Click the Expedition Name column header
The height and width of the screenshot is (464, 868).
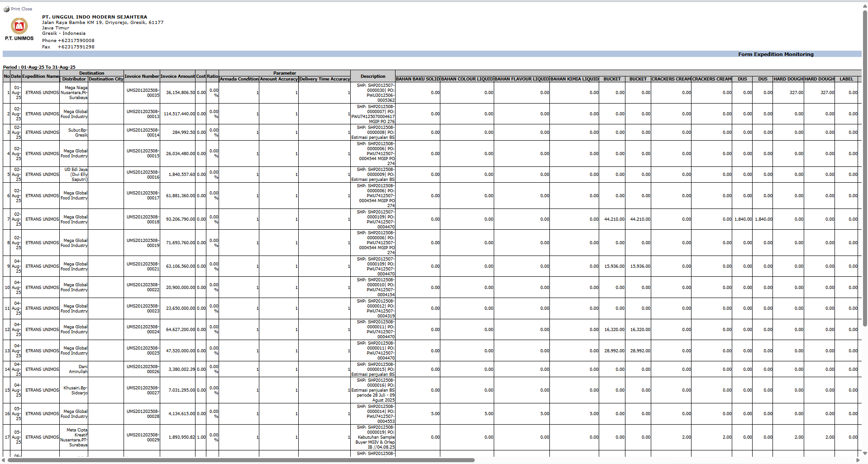(41, 76)
